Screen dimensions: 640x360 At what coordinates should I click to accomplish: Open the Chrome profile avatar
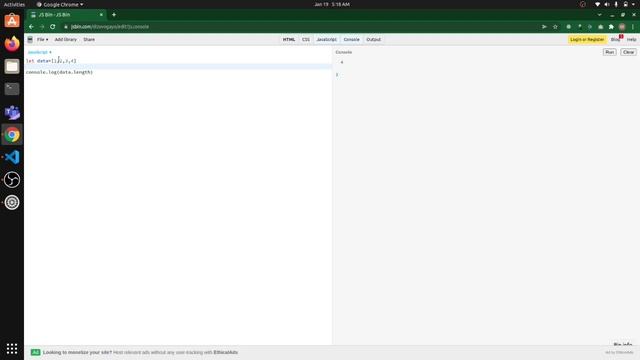point(622,27)
